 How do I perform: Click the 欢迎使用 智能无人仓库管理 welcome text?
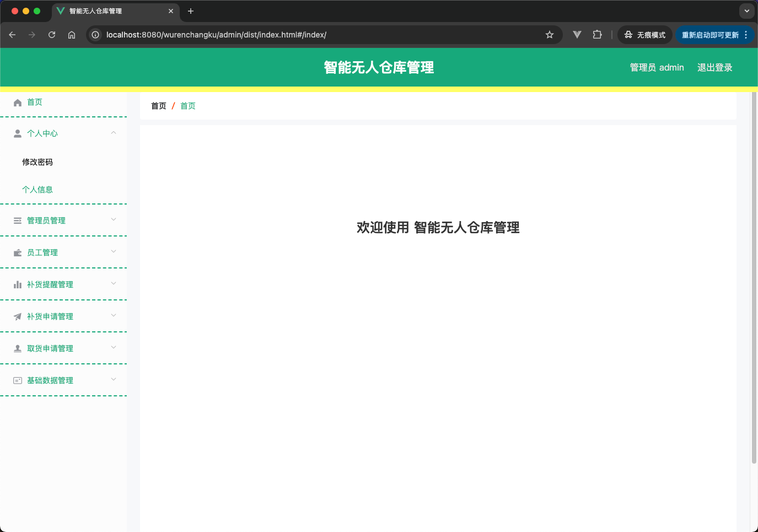tap(438, 228)
